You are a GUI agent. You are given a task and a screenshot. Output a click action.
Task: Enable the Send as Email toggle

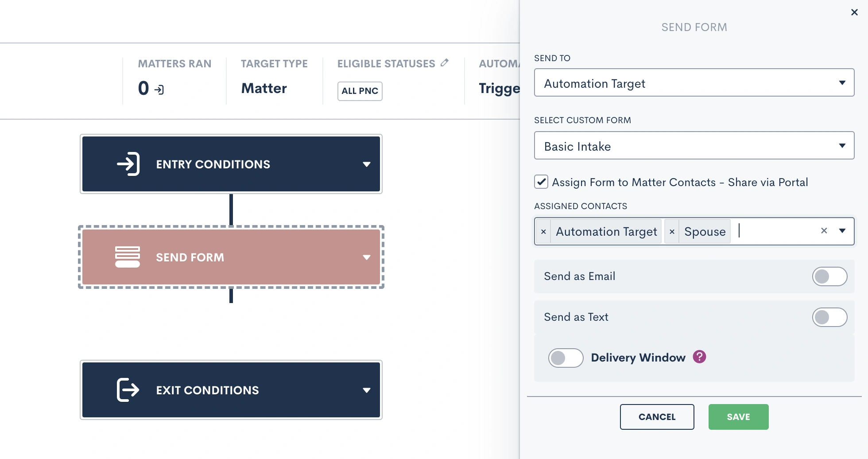829,276
